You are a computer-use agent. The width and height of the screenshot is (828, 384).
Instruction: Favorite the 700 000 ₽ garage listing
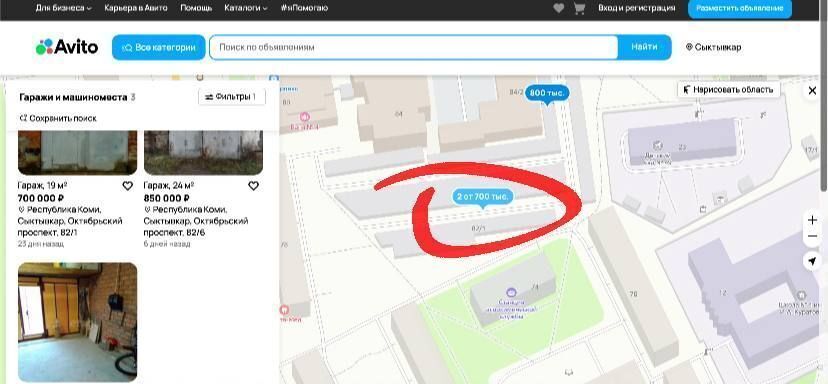[127, 186]
